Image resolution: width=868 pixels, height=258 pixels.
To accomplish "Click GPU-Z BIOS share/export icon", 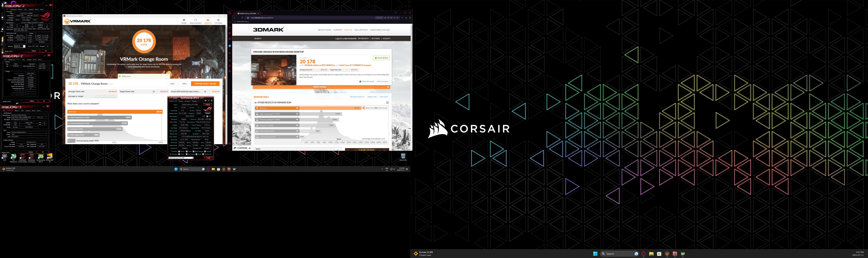I will (204, 116).
